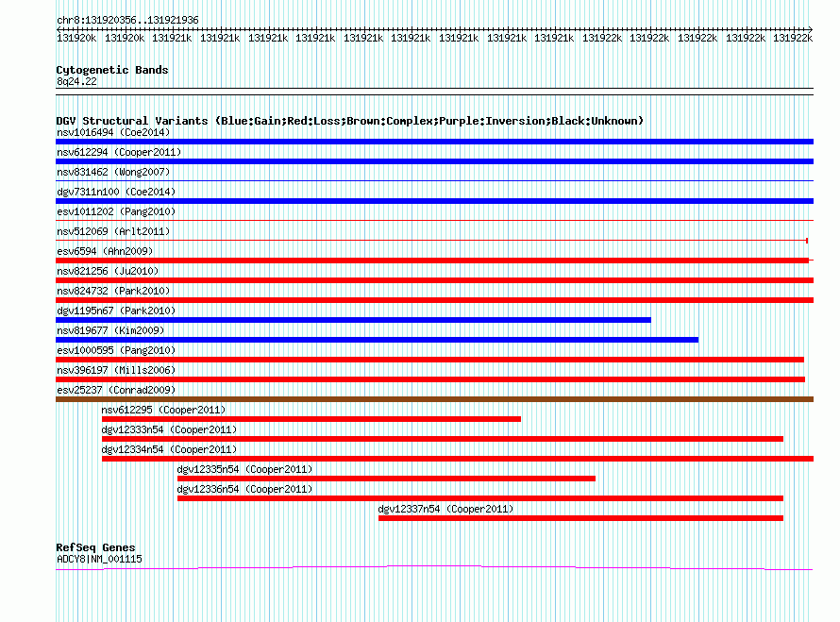Select nsv824732 (Park2010) variant label
840x622 pixels.
113,291
